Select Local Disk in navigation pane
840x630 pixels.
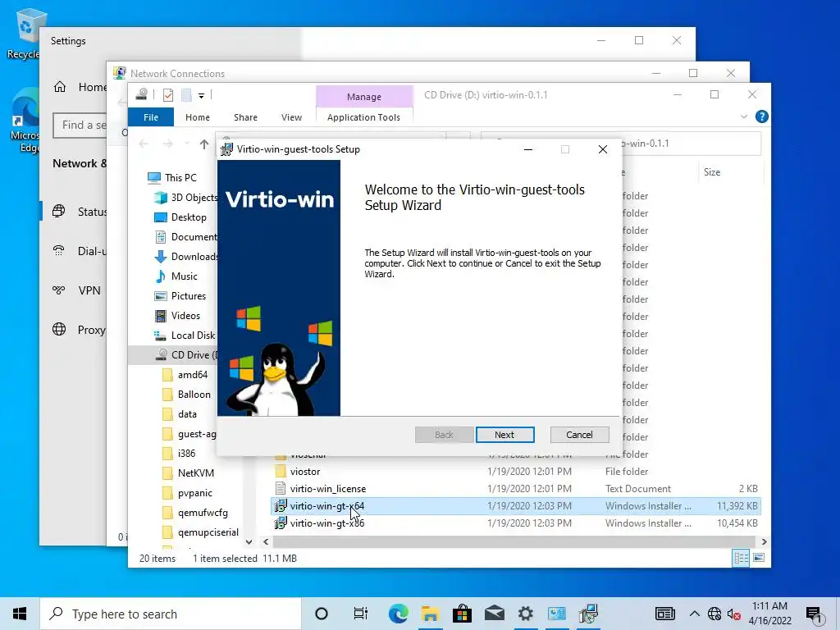point(185,336)
